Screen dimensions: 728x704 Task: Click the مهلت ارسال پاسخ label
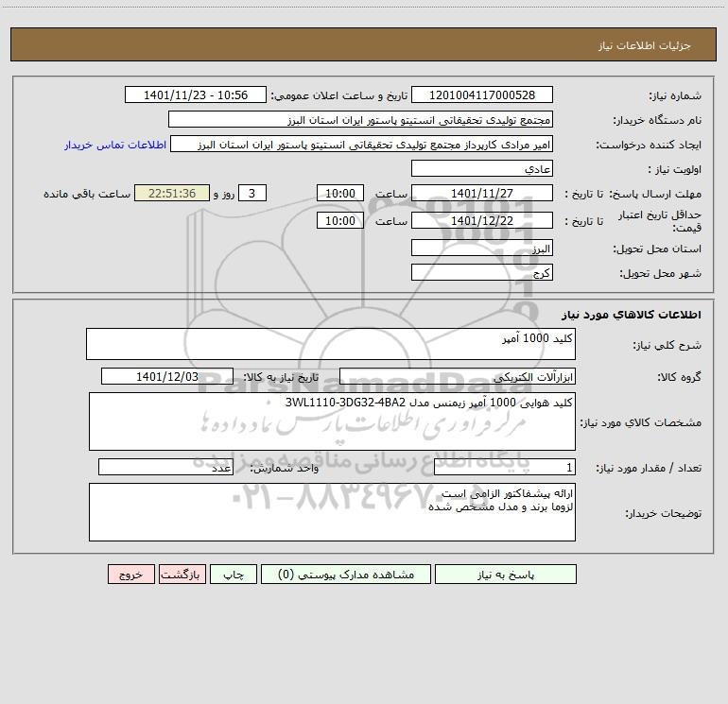click(x=655, y=194)
